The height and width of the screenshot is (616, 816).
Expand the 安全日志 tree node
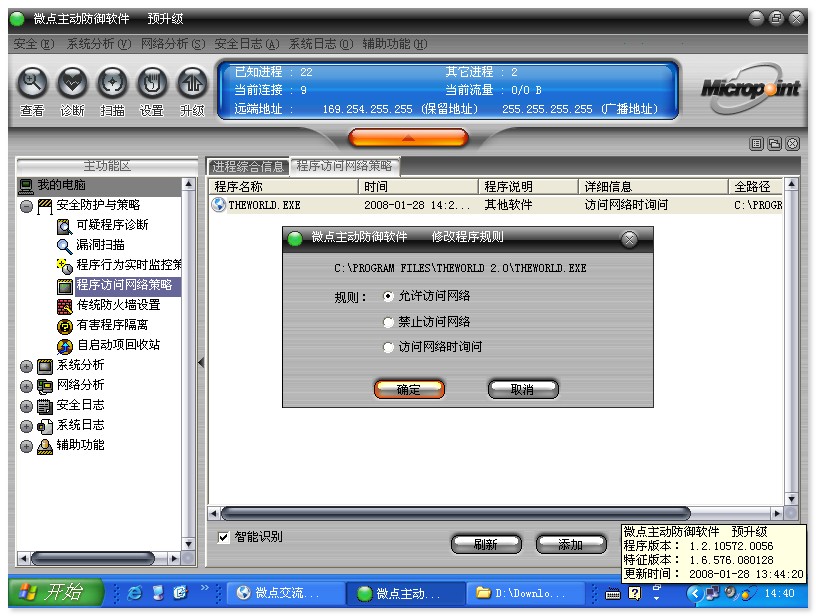[x=27, y=407]
